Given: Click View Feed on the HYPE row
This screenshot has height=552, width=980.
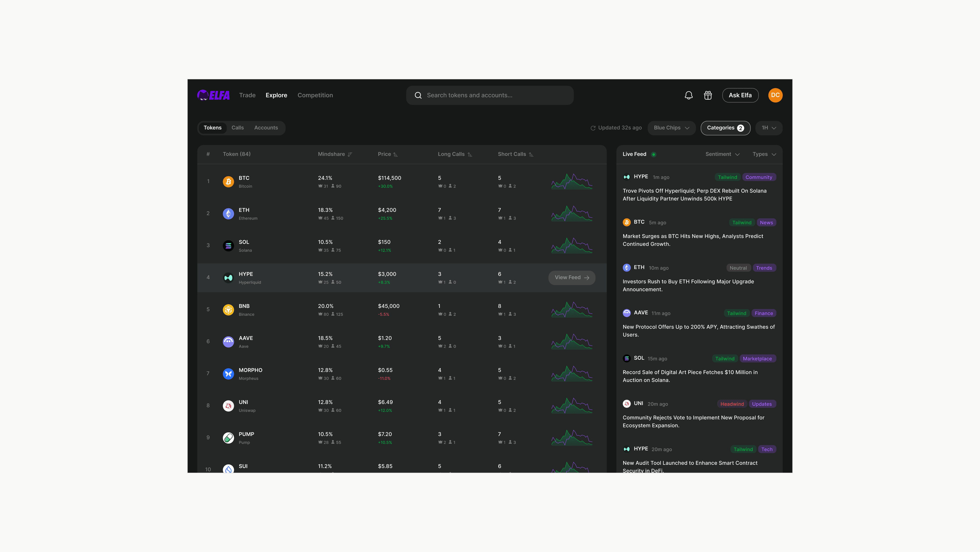Looking at the screenshot, I should tap(572, 277).
